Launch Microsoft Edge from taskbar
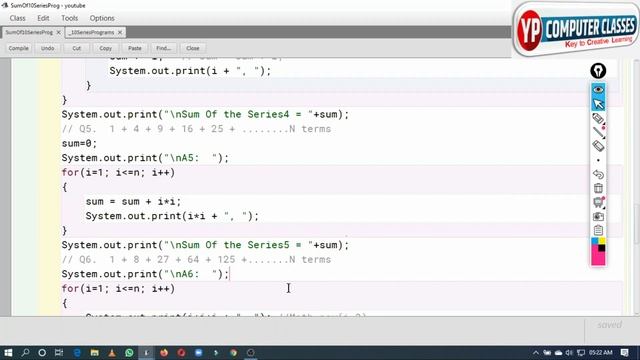 [x=77, y=353]
